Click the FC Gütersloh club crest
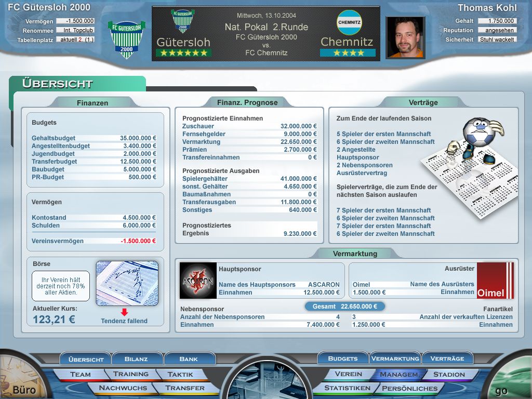Screen dimensions: 532x399 (x=127, y=38)
